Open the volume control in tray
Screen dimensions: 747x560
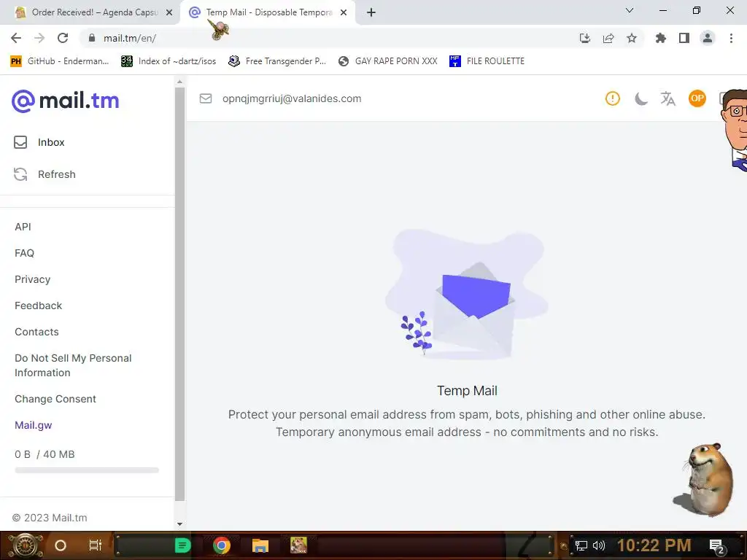(x=599, y=545)
